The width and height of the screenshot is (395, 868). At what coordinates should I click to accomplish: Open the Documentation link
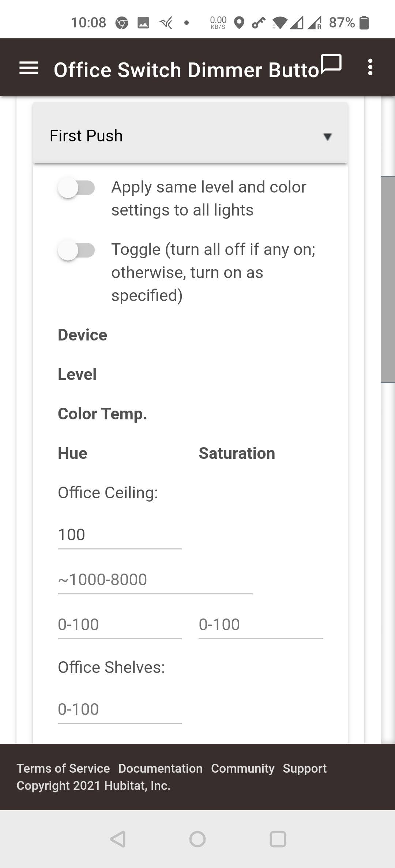(160, 769)
